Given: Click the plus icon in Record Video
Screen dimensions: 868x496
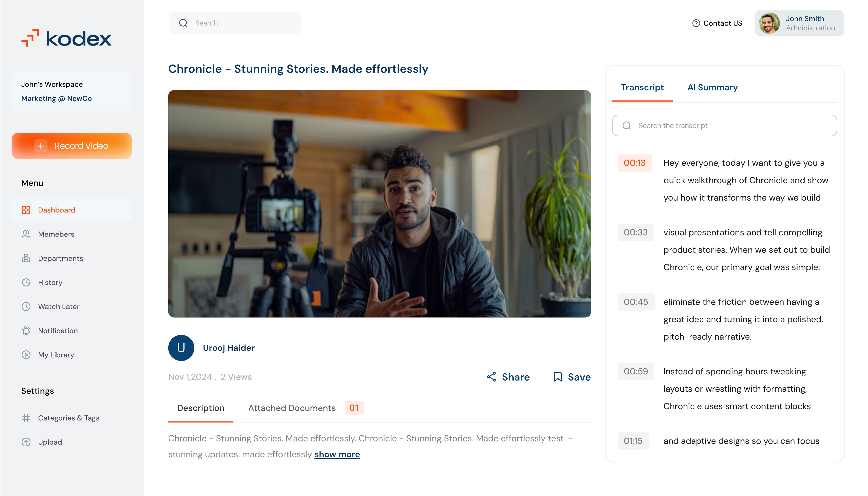Looking at the screenshot, I should click(41, 146).
